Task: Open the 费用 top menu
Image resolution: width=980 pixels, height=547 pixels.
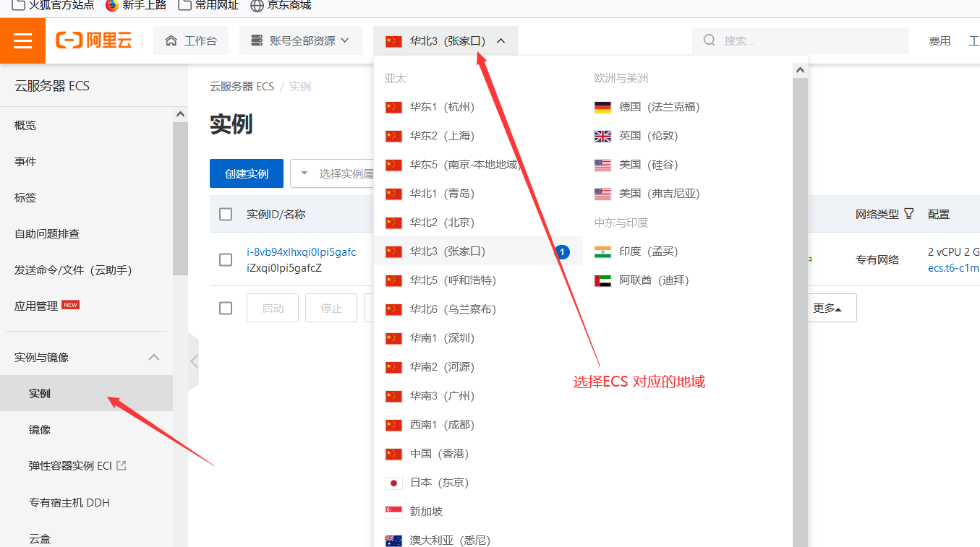Action: (x=939, y=41)
